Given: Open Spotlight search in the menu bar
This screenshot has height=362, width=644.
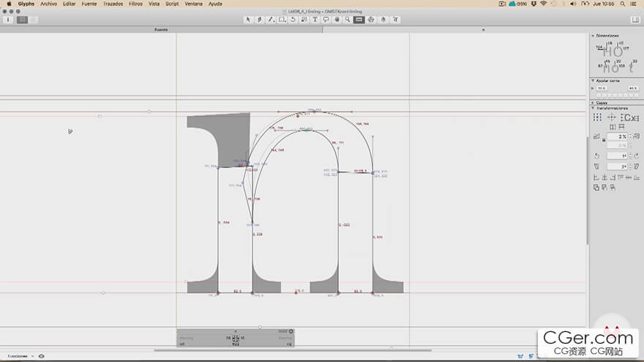Looking at the screenshot, I should pyautogui.click(x=623, y=4).
